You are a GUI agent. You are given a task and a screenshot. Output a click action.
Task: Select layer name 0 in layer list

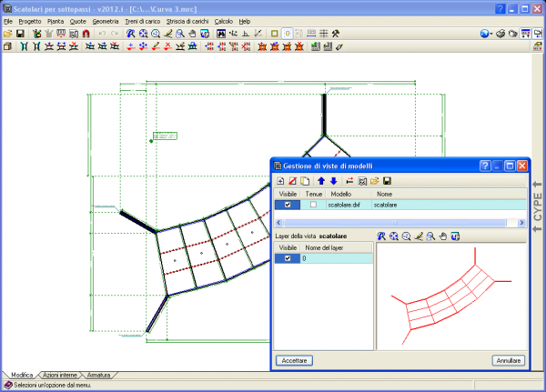[x=336, y=258]
